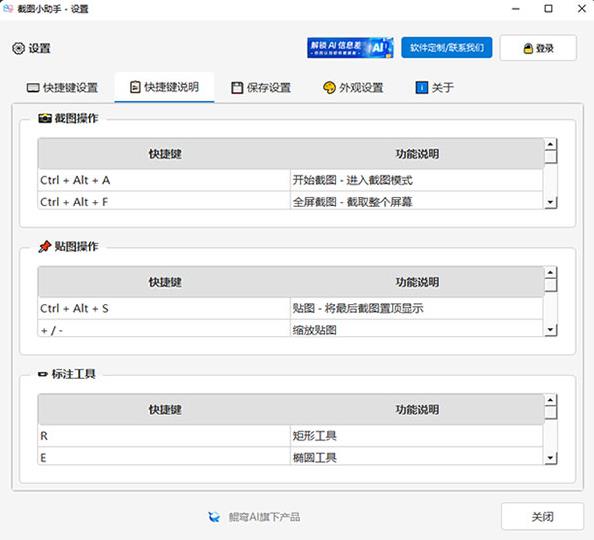This screenshot has height=540, width=594.
Task: Select the Ctrl + Alt + F cell
Action: [164, 200]
